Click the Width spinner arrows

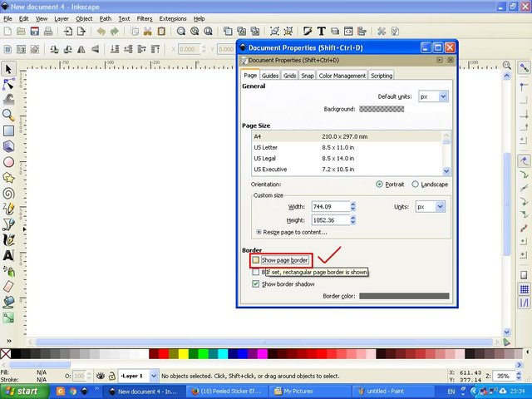click(x=352, y=207)
